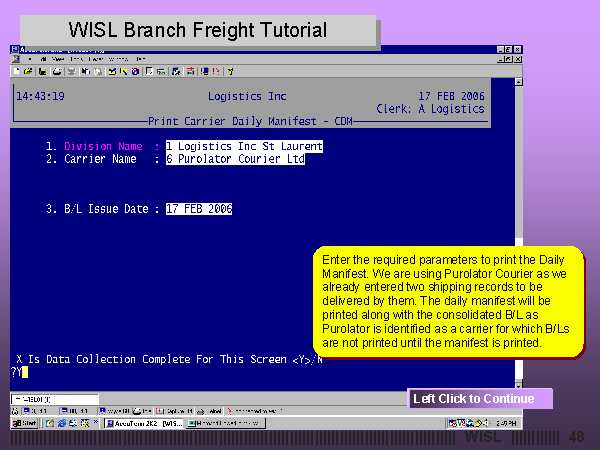This screenshot has height=450, width=600.
Task: Click the system tray clock
Action: (x=506, y=423)
